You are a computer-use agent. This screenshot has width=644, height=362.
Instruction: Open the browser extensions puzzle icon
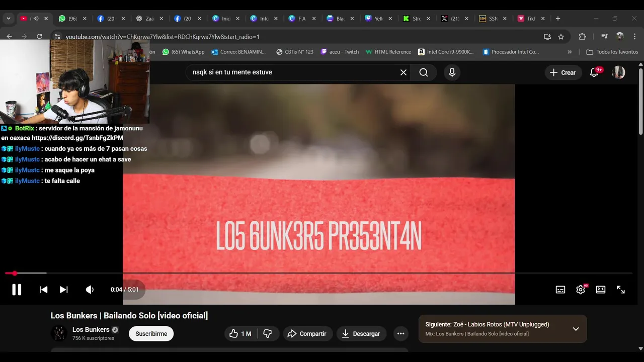pos(582,36)
